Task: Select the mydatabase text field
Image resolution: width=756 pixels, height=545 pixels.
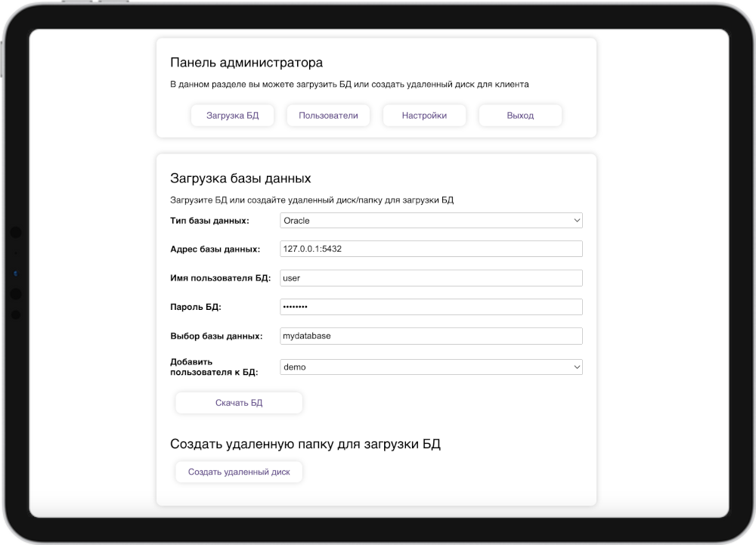Action: pyautogui.click(x=431, y=336)
